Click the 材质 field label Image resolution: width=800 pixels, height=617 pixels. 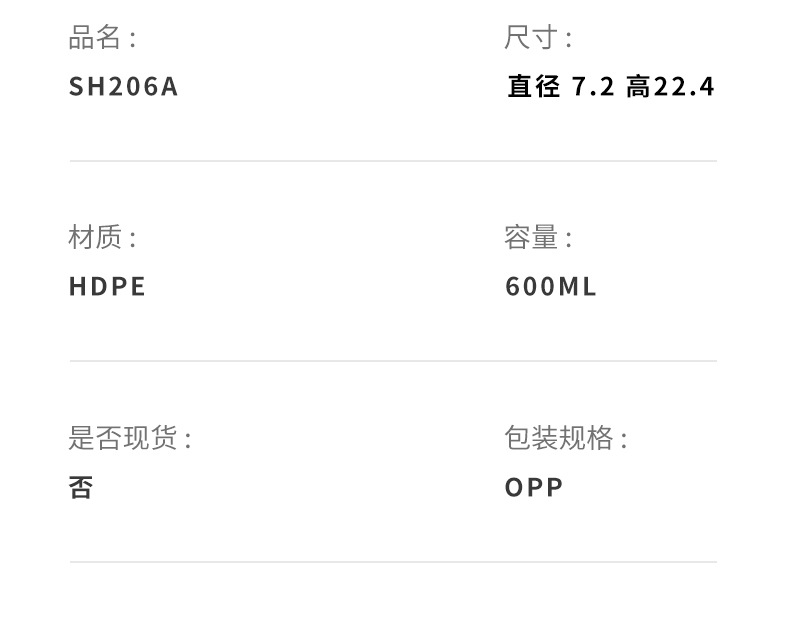point(96,238)
